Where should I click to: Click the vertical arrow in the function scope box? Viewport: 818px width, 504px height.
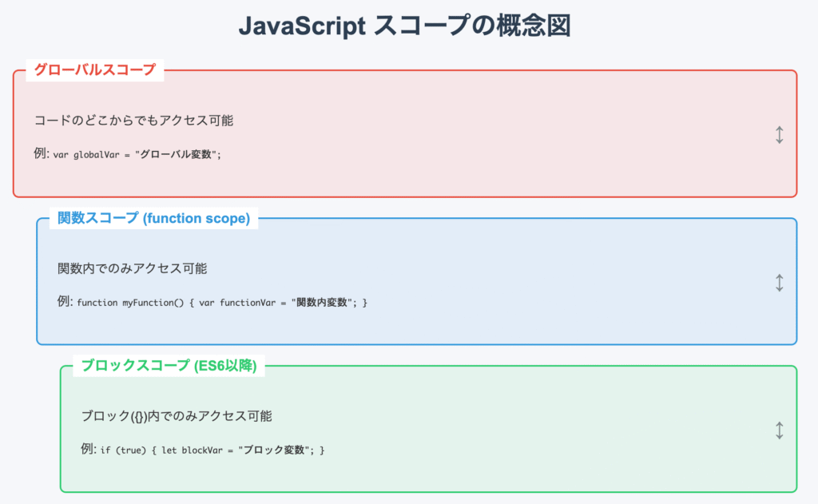click(x=780, y=283)
